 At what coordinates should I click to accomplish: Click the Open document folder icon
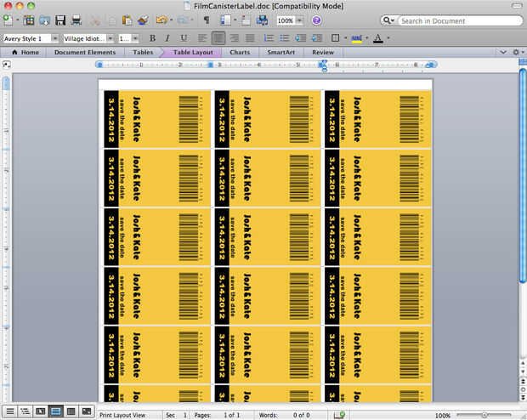(x=45, y=20)
